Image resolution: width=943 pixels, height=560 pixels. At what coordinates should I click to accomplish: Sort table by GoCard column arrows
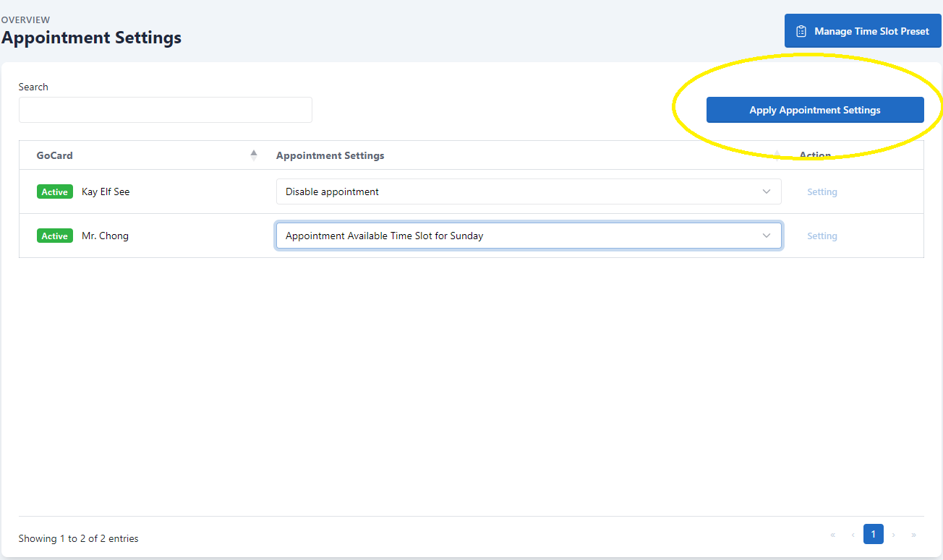click(x=254, y=155)
